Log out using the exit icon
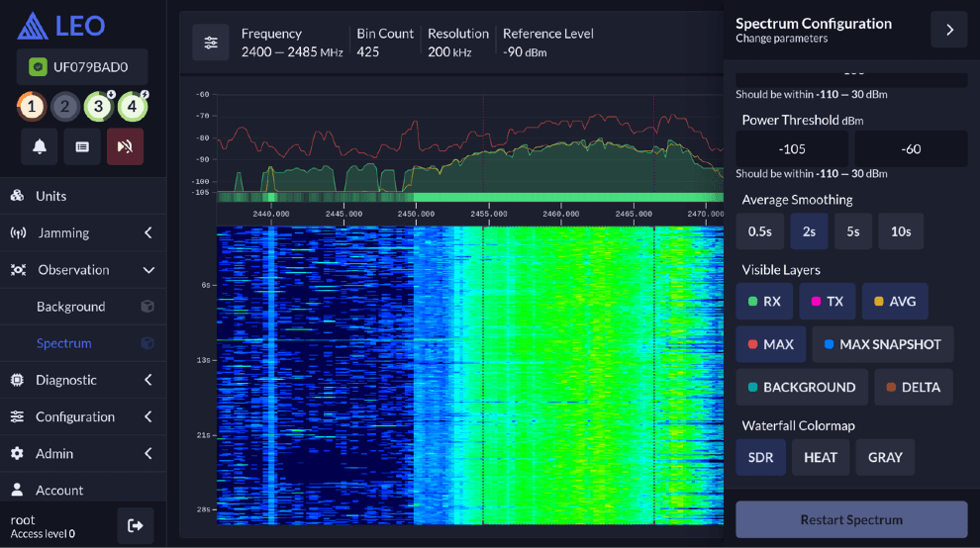This screenshot has width=980, height=548. point(136,525)
